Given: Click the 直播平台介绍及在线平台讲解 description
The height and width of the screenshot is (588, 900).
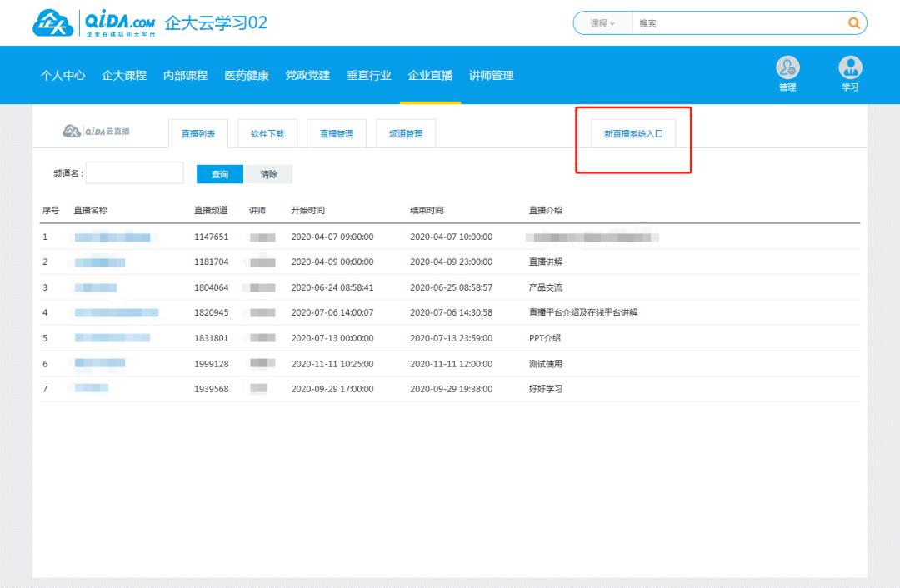Looking at the screenshot, I should pyautogui.click(x=583, y=312).
